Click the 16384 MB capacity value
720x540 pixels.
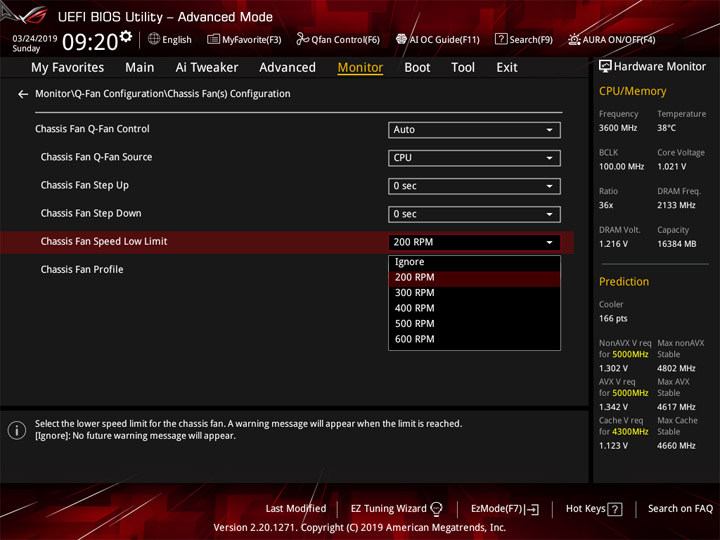click(676, 244)
